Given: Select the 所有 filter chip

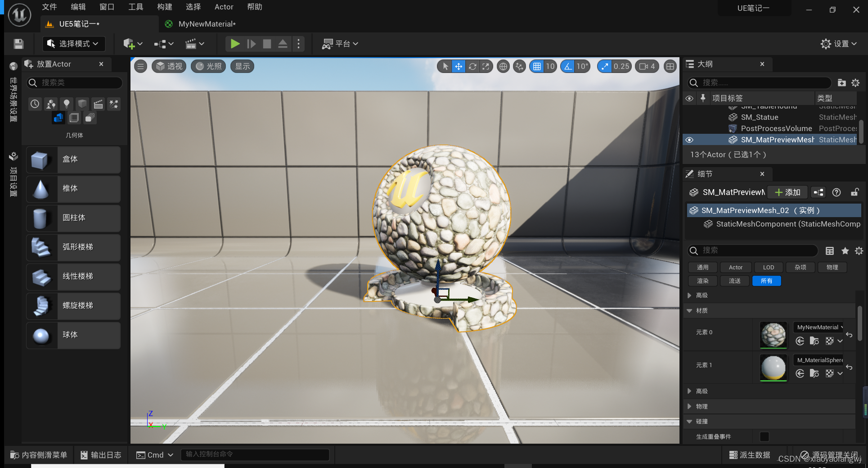Looking at the screenshot, I should click(766, 281).
